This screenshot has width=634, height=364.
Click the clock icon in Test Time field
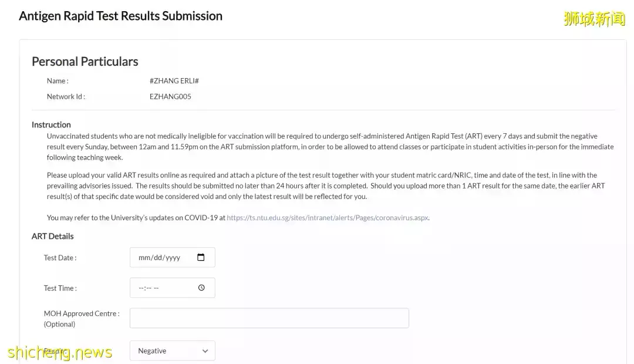(x=201, y=288)
